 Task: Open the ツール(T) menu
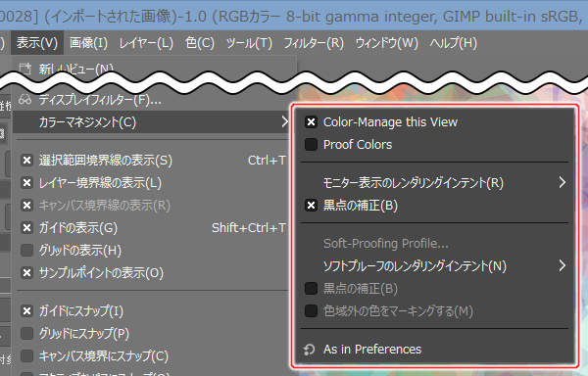249,43
